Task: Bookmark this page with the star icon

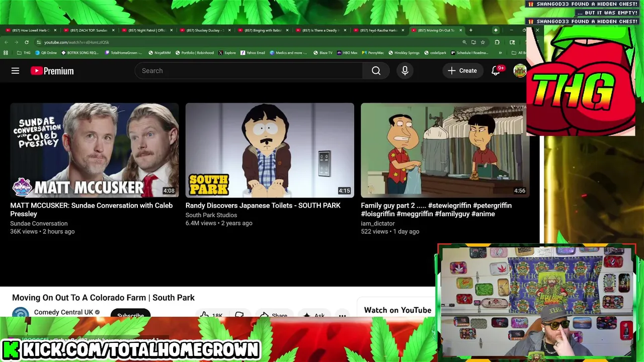Action: point(482,42)
